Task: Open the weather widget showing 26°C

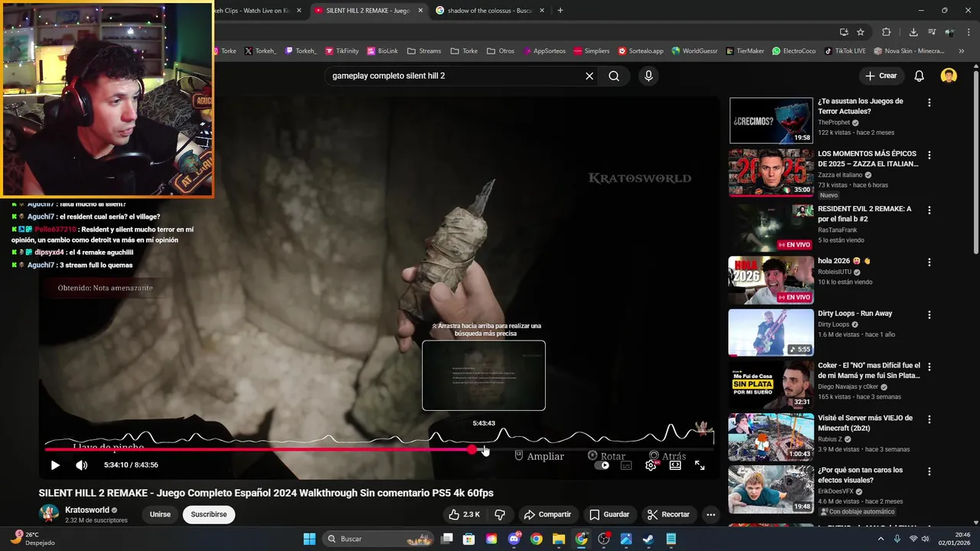Action: pos(31,539)
